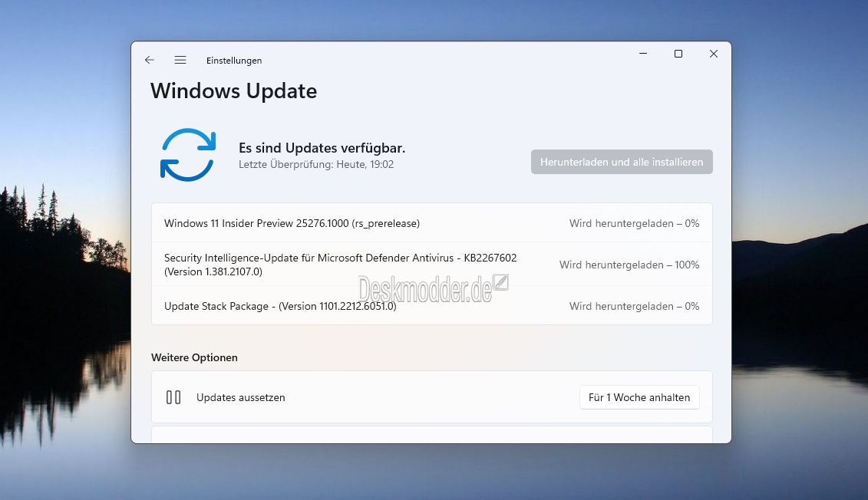Image resolution: width=868 pixels, height=500 pixels.
Task: Click 'Es sind Updates verfügbar.' status text
Action: pos(322,148)
